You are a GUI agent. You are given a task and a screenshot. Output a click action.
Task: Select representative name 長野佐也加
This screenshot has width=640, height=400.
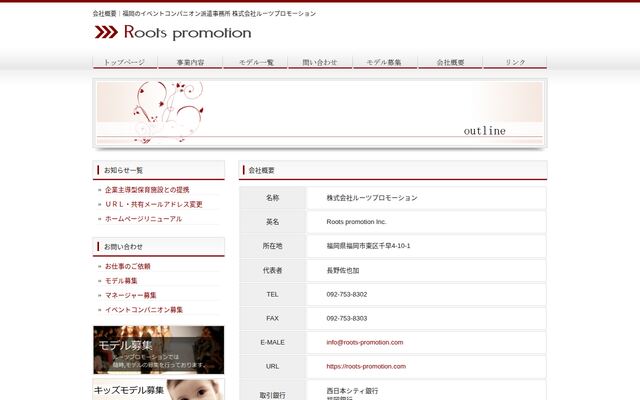[343, 270]
